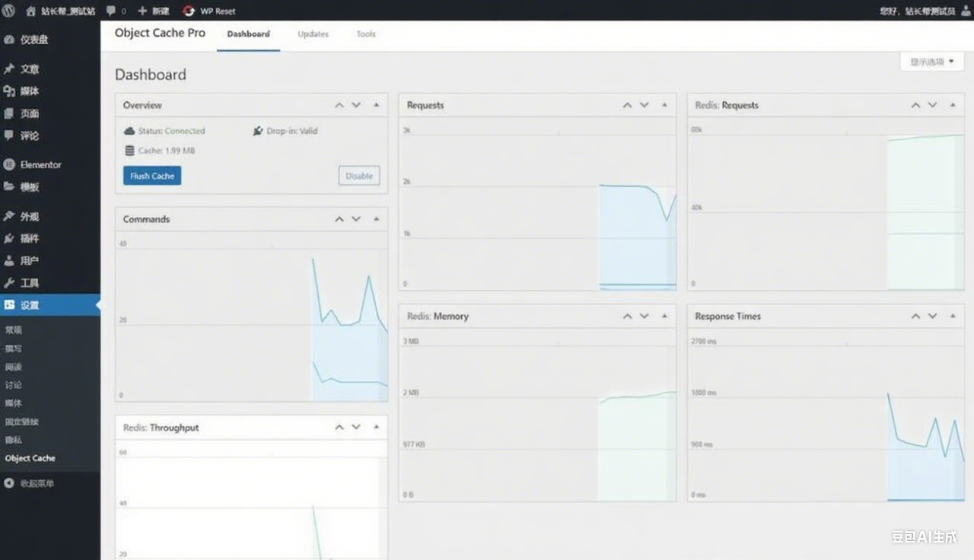The image size is (974, 560).
Task: Open 工具 tools in sidebar
Action: pyautogui.click(x=50, y=282)
